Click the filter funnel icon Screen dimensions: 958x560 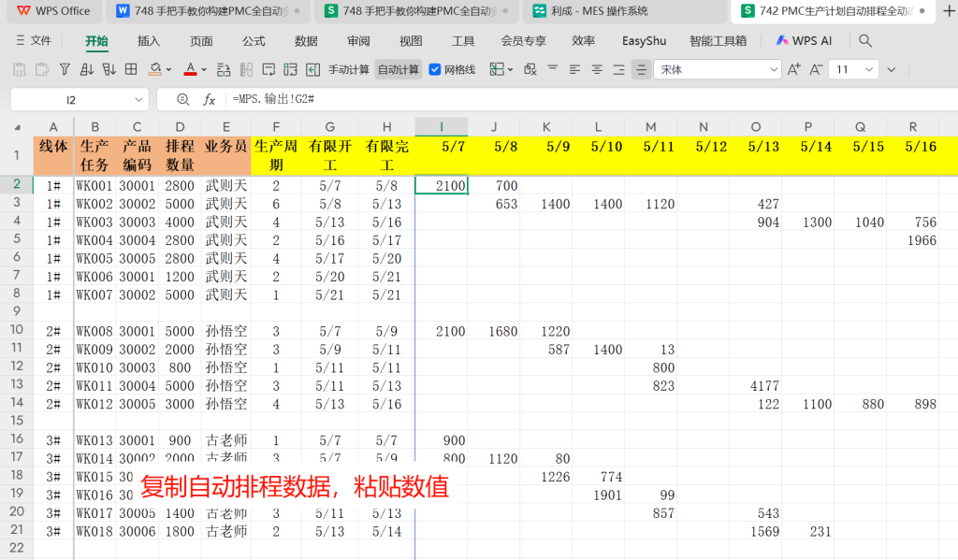click(65, 69)
